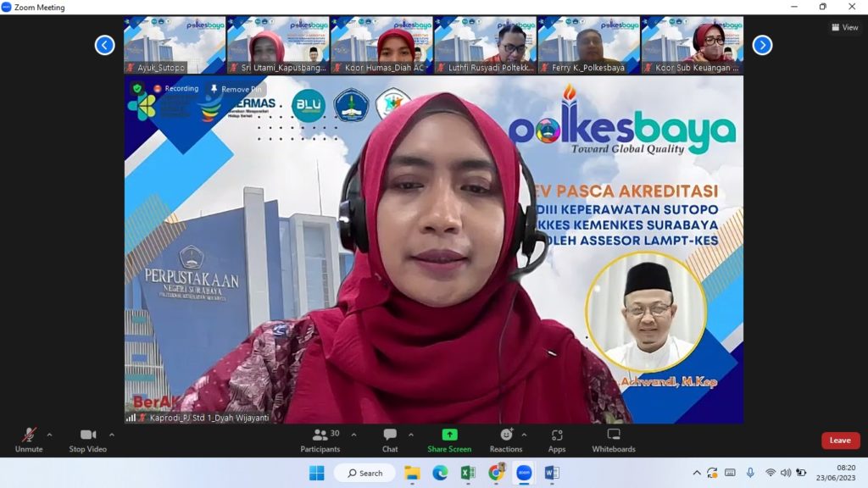Select Ferry K._Polkesbaya video thumbnail
The width and height of the screenshot is (868, 488).
click(x=589, y=45)
